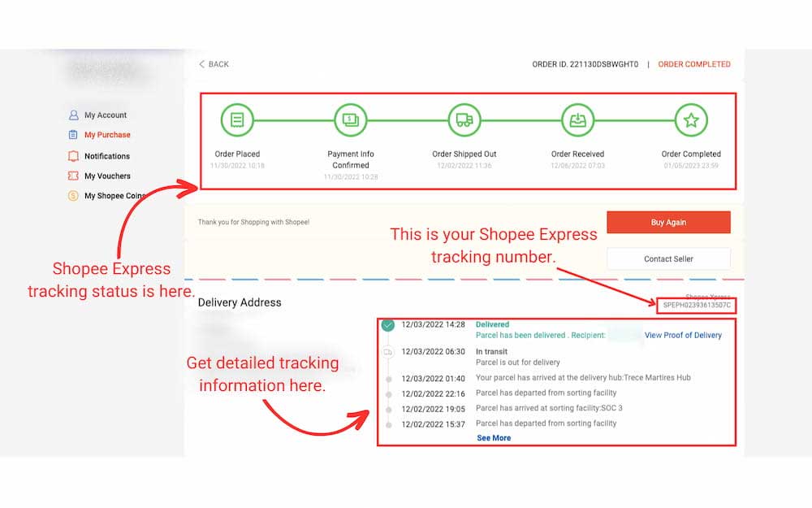Open View Proof of Delivery link
Screen dimensions: 812x508
pos(682,335)
